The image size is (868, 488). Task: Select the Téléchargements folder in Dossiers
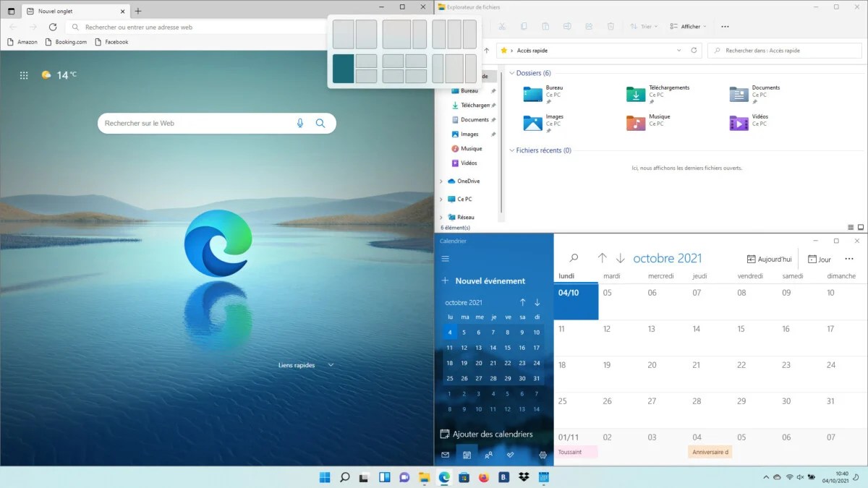pyautogui.click(x=658, y=94)
